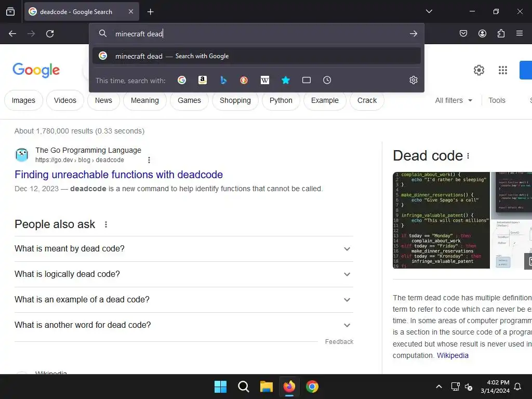Screen dimensions: 532x399
Task: Search within History clock icon
Action: tap(327, 80)
